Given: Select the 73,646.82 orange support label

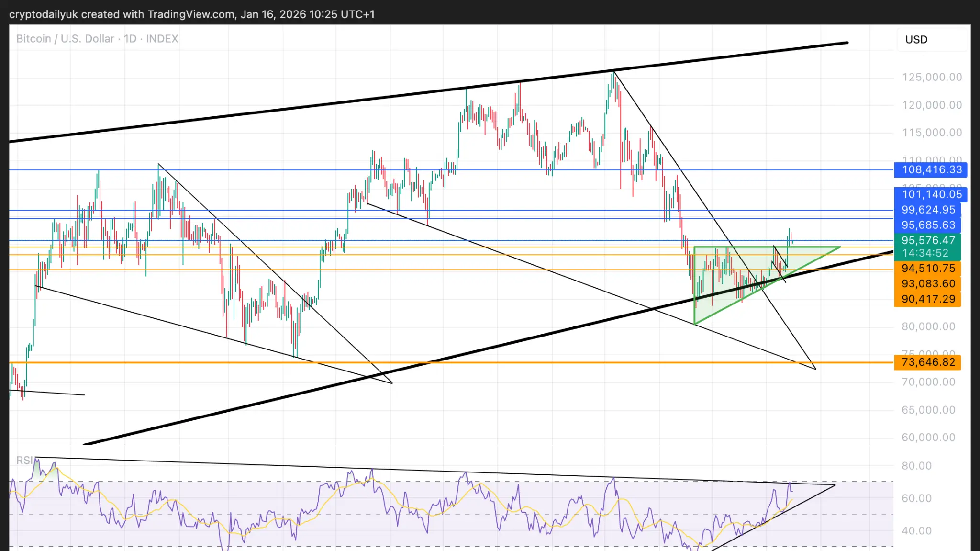Looking at the screenshot, I should pos(928,362).
